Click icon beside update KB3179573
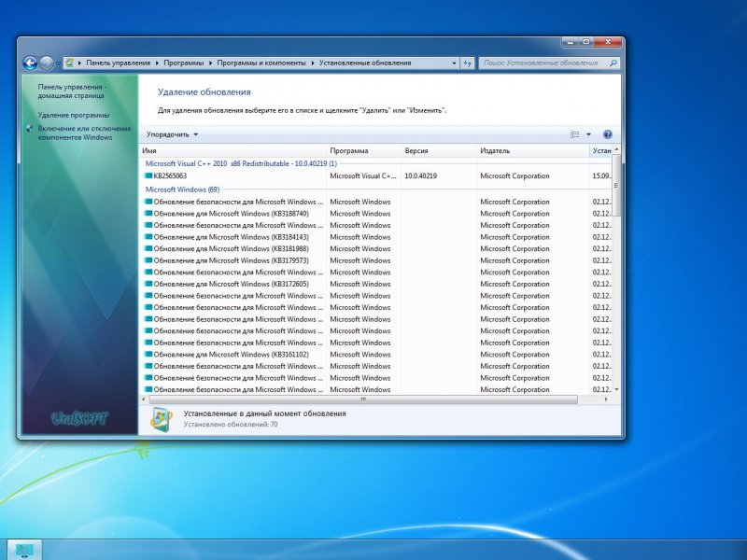 point(148,260)
